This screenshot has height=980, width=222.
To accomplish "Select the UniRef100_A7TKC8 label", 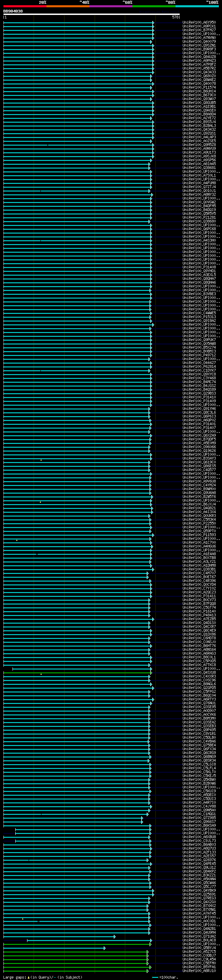I will click(199, 665).
